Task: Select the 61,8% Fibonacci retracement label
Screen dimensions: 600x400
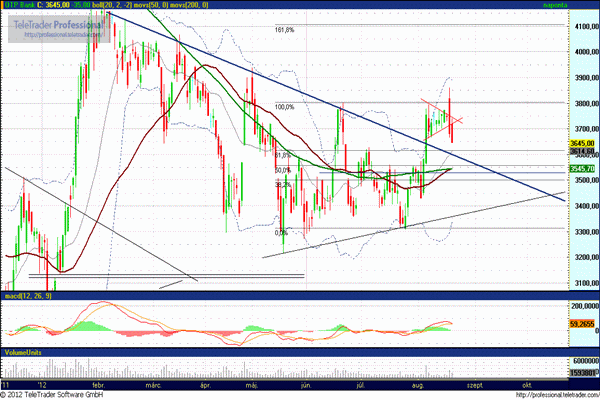Action: 282,155
